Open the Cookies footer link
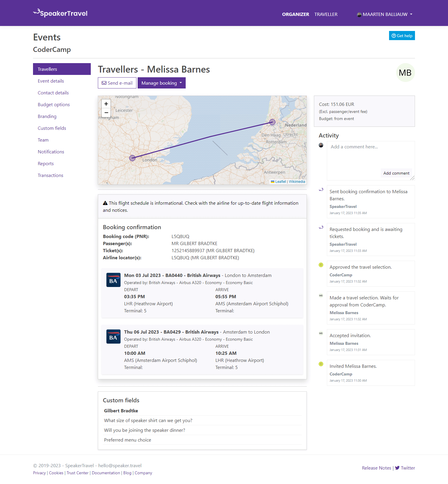448x484 pixels. point(56,473)
